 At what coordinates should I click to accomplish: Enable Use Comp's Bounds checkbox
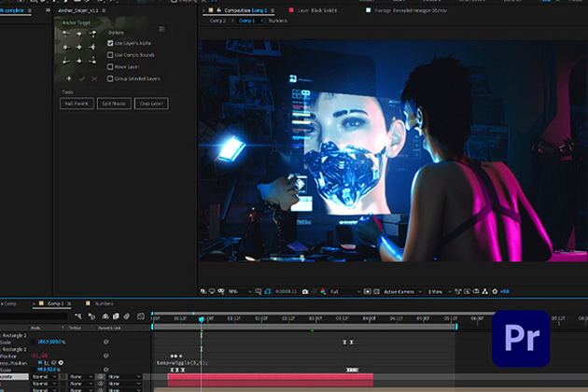[x=109, y=55]
